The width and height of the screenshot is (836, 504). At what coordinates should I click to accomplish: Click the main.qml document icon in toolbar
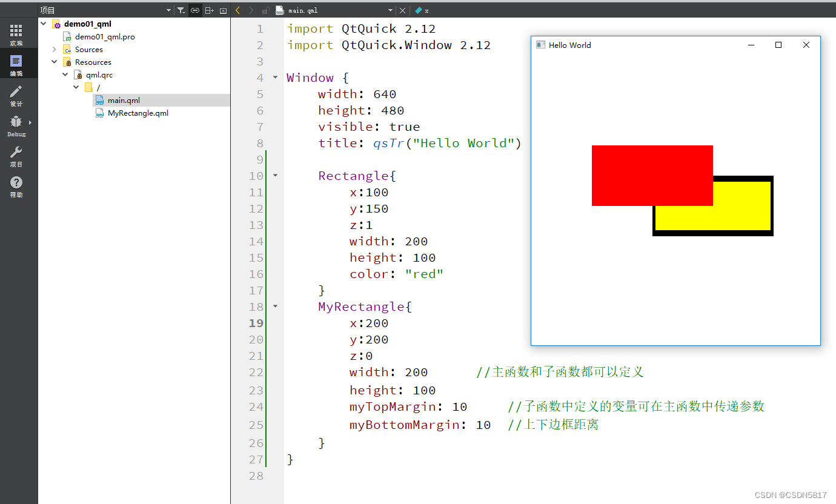pos(279,10)
